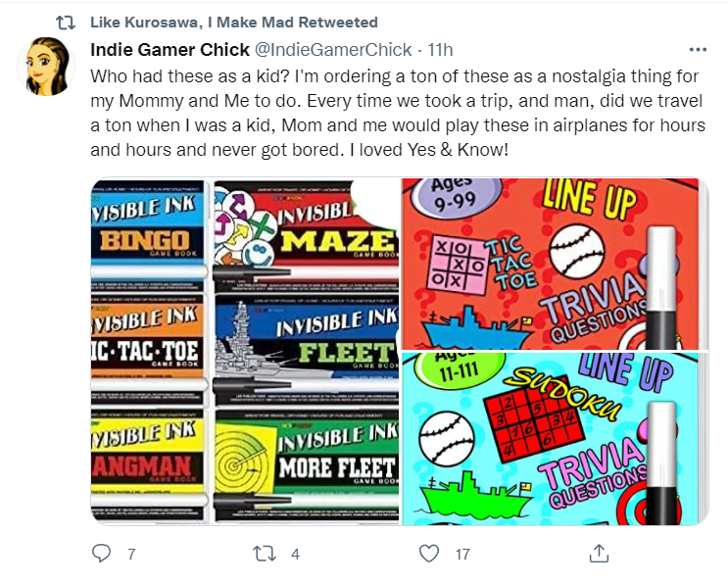The image size is (728, 586).
Task: Open the Invisible Ink Hangman book image
Action: click(x=147, y=461)
